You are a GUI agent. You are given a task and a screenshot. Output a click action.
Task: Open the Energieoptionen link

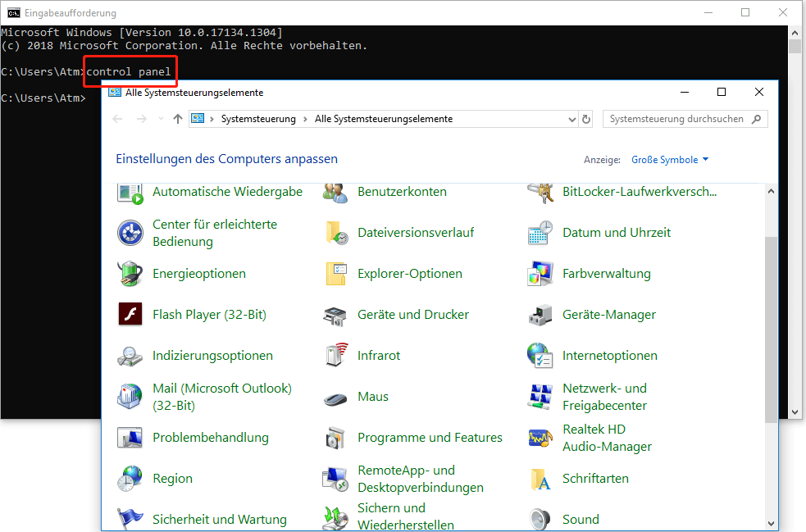click(199, 274)
